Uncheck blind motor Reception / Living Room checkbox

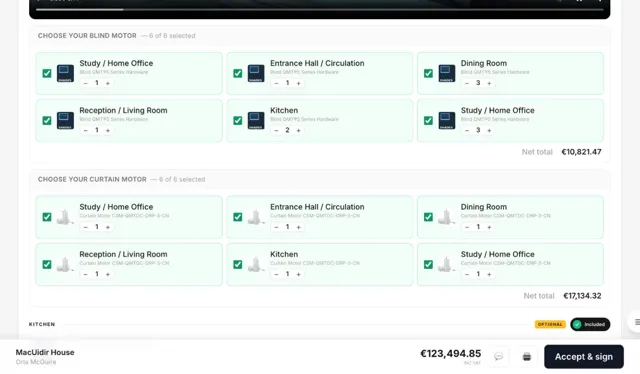pyautogui.click(x=47, y=120)
